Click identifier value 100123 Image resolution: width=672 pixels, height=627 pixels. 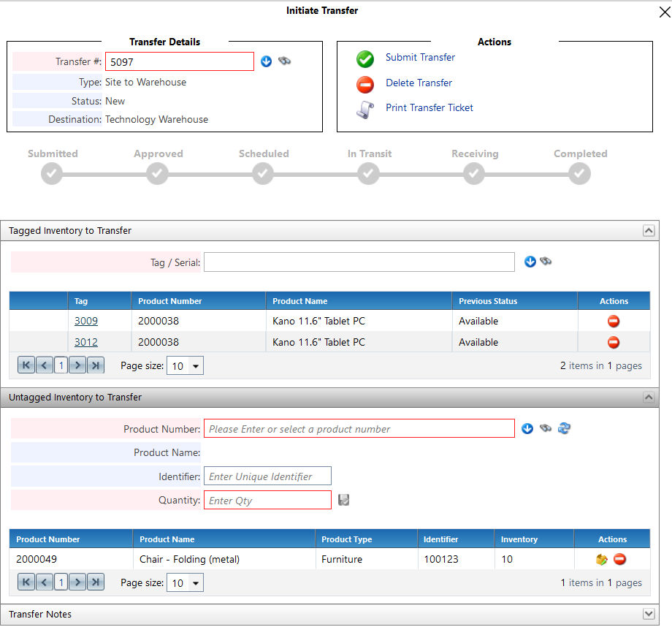click(x=441, y=559)
